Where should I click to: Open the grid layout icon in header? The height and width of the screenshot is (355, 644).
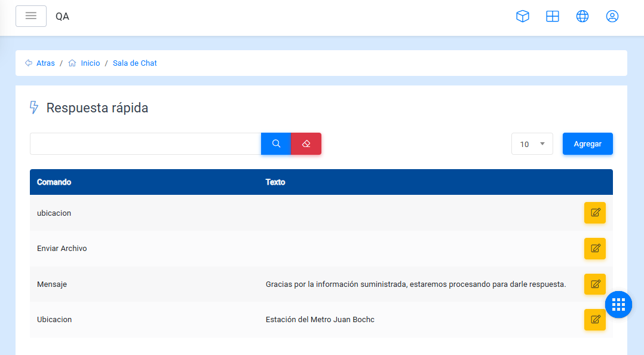[x=553, y=17]
